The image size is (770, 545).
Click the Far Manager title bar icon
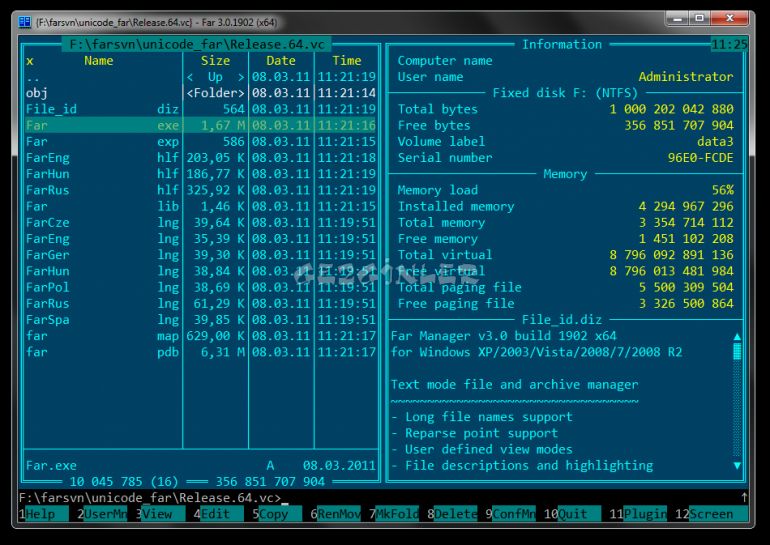(25, 19)
